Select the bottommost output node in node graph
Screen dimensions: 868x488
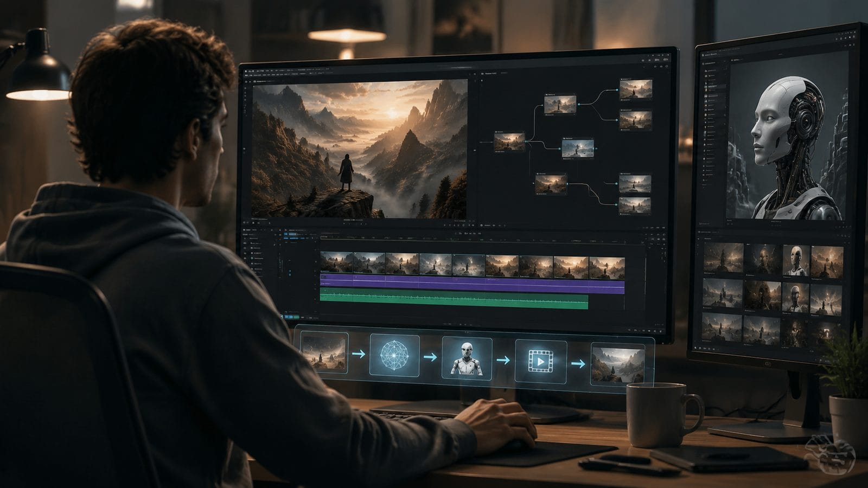pyautogui.click(x=635, y=206)
